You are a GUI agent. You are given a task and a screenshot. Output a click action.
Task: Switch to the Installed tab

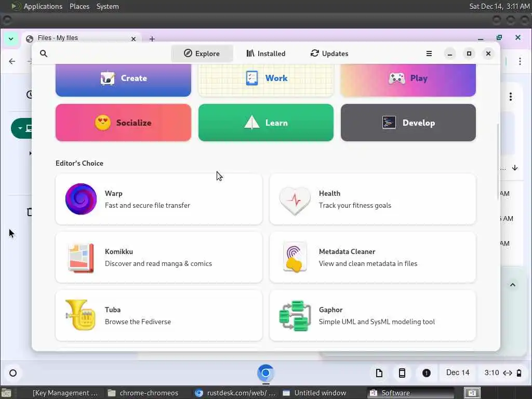pos(266,54)
